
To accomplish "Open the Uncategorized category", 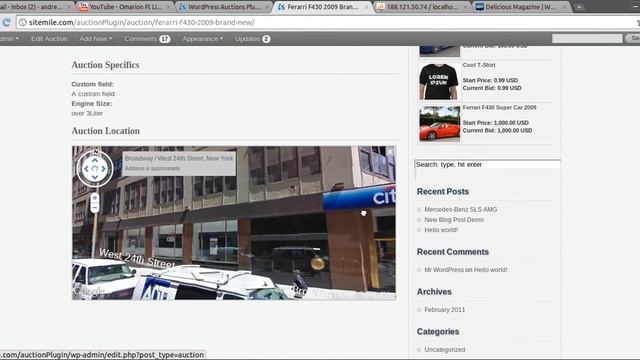I will click(444, 350).
